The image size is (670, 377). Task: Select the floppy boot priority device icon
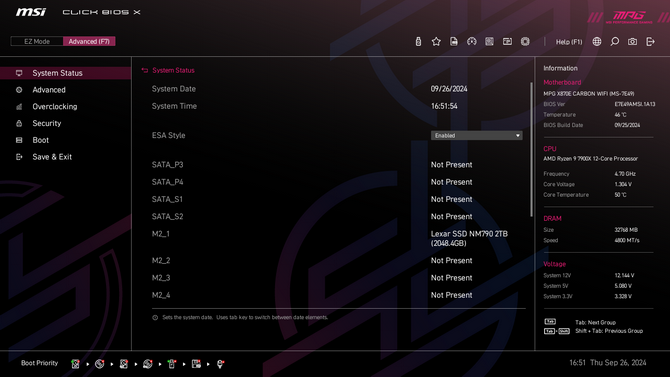pyautogui.click(x=196, y=364)
